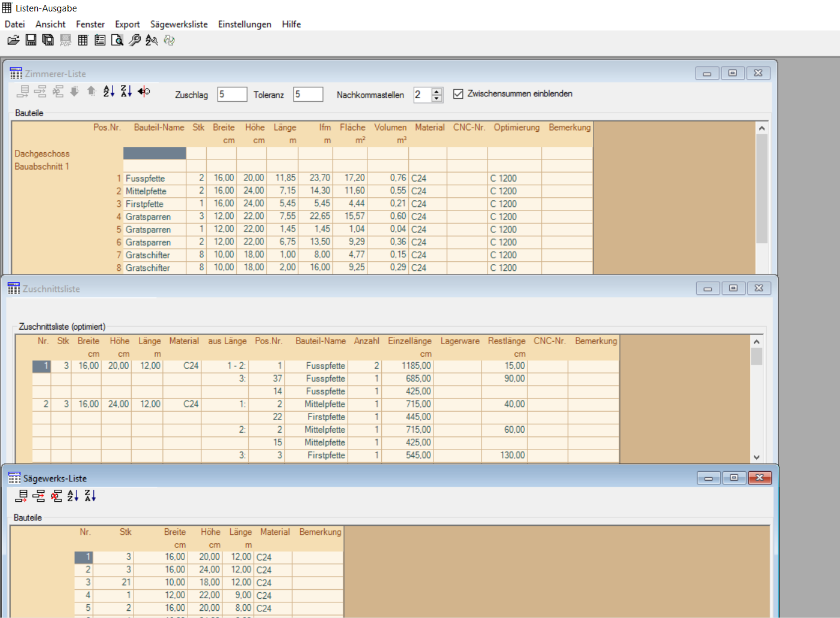Click first insert-row icon in Sägewerks-Liste toolbar
Screen dimensions: 840x618
click(x=21, y=496)
